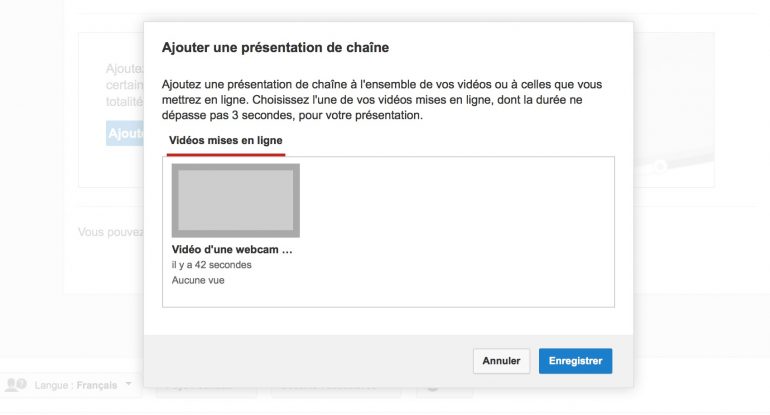Click the video title Vidéo d'une webcam
The width and height of the screenshot is (770, 415).
tap(232, 249)
